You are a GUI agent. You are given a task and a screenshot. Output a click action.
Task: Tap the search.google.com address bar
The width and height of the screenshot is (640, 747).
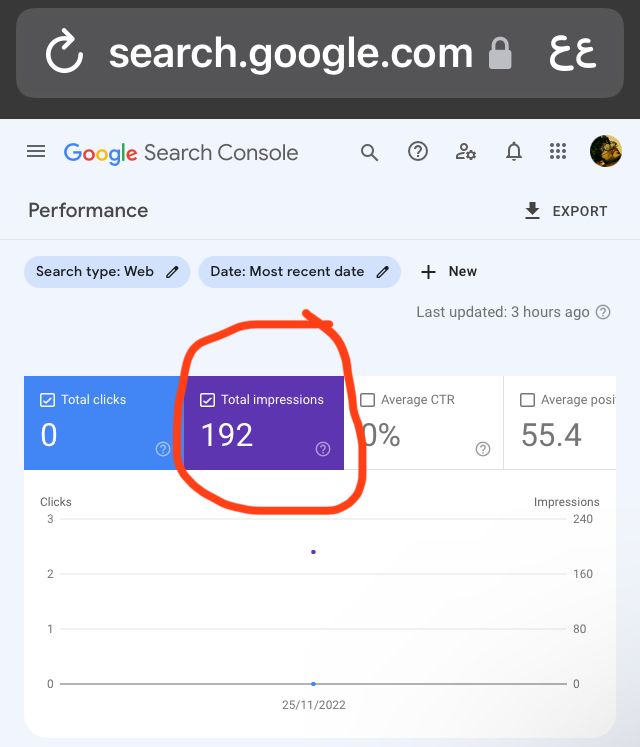click(x=290, y=54)
